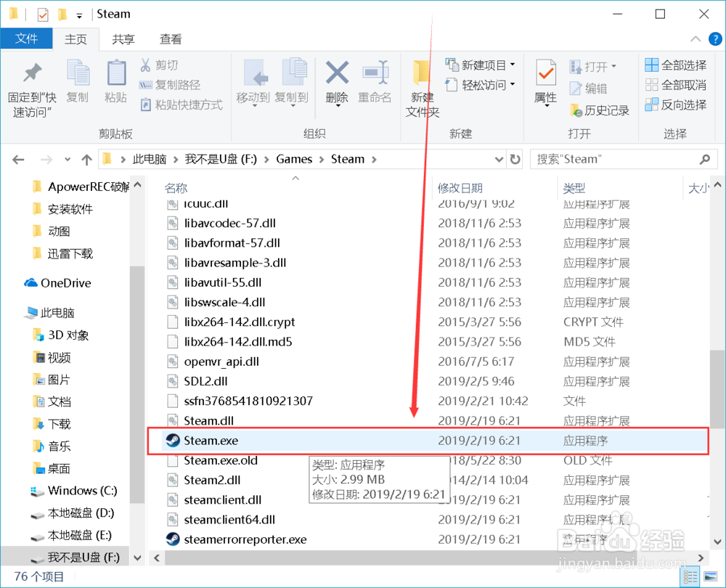The width and height of the screenshot is (726, 588).
Task: Open the Open (打开) dropdown in ribbon
Action: 592,67
